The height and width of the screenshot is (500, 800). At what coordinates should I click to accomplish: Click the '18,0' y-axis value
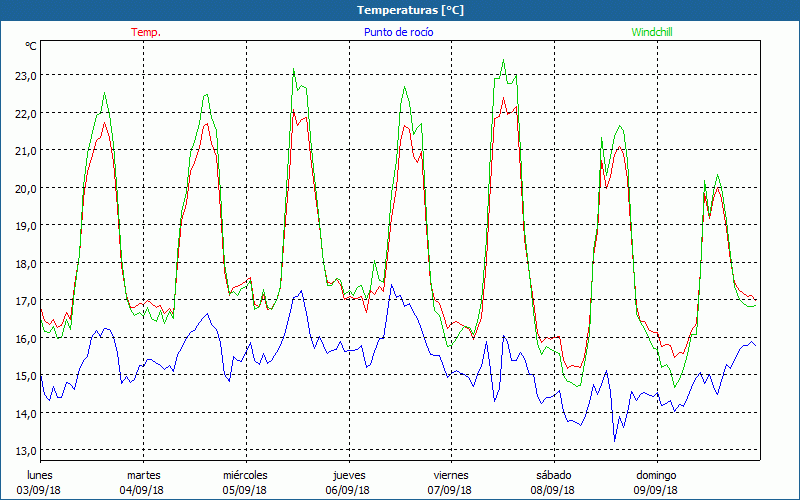point(26,263)
